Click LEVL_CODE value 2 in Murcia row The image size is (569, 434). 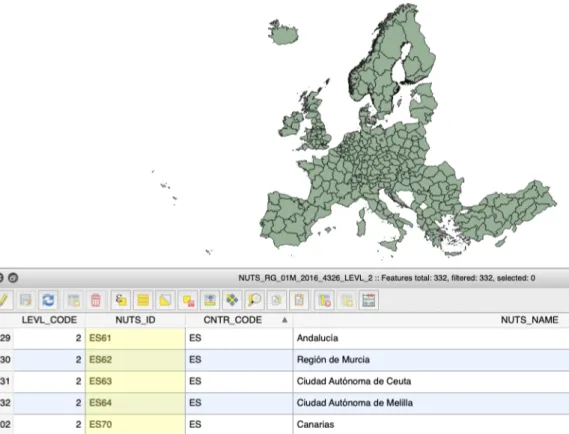click(49, 360)
